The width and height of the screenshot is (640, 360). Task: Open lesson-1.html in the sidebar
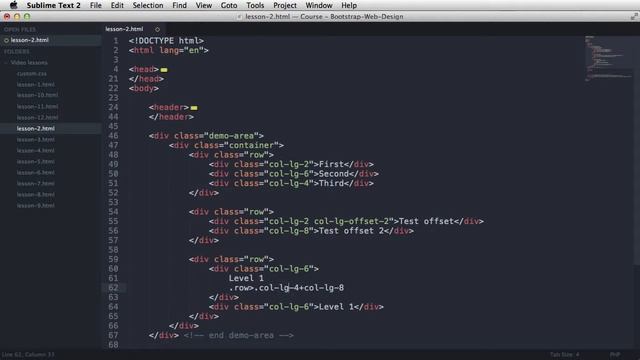point(36,84)
